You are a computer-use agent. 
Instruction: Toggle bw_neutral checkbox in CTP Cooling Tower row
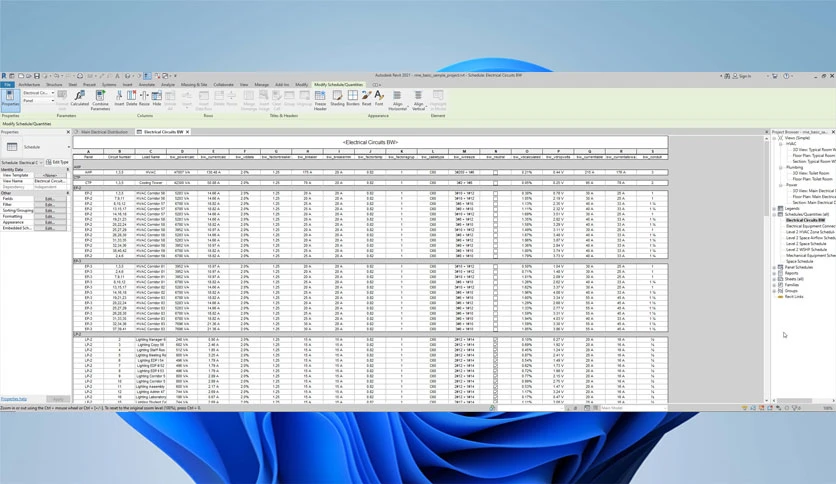[495, 183]
